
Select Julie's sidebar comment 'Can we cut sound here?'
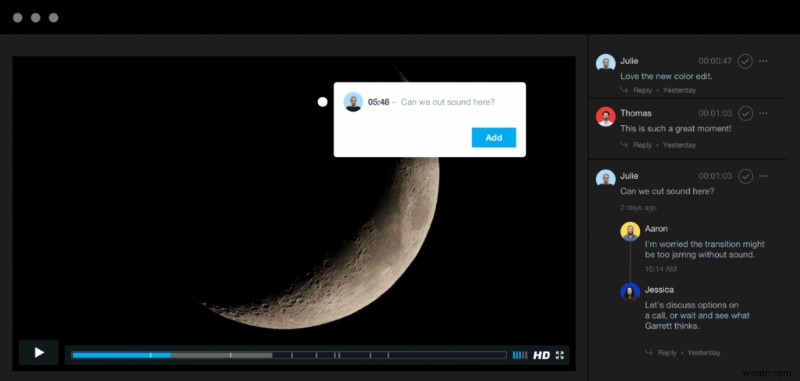click(667, 191)
